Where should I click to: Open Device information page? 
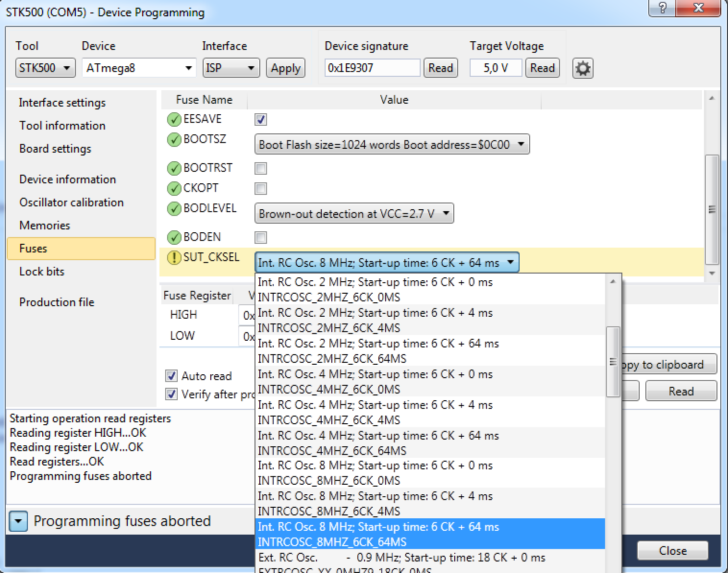coord(68,179)
